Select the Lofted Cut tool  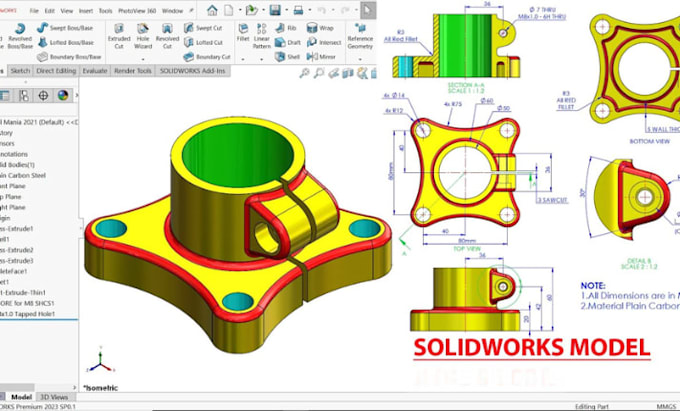click(203, 42)
